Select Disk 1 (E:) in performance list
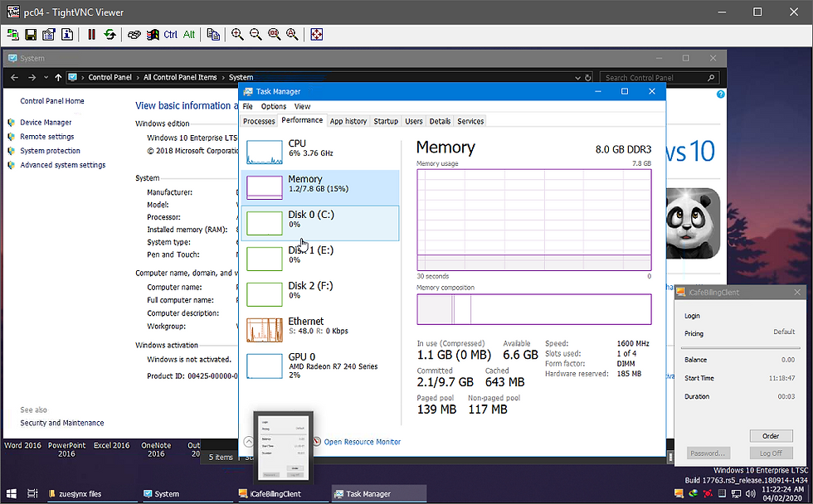 point(320,259)
